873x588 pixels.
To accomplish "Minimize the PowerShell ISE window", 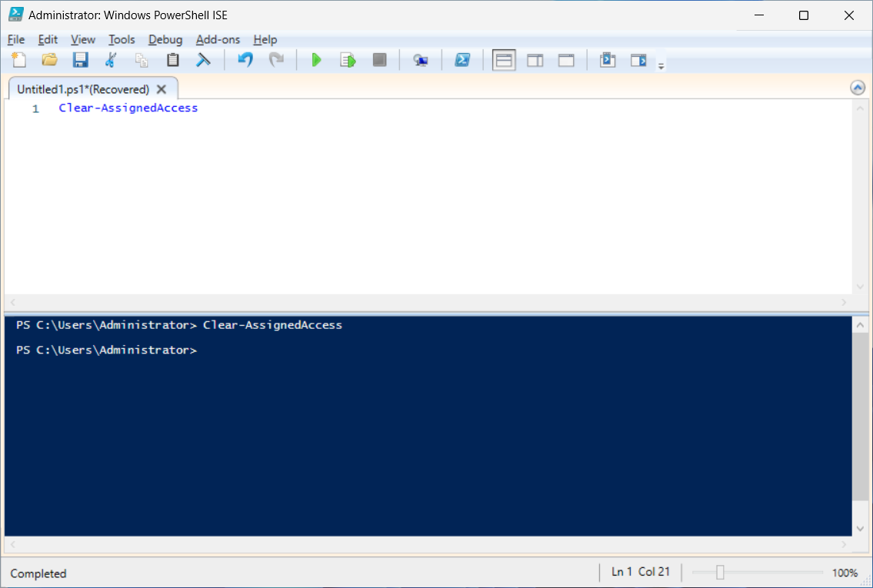I will (759, 15).
